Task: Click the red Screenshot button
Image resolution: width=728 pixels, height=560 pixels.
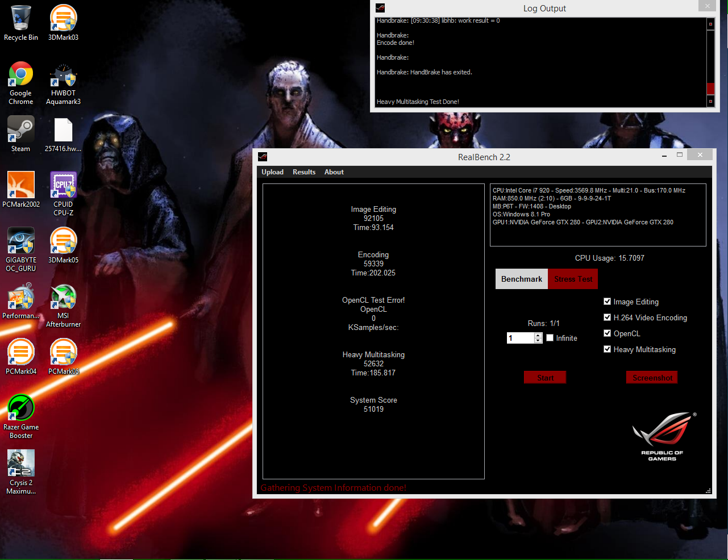Action: click(x=652, y=378)
